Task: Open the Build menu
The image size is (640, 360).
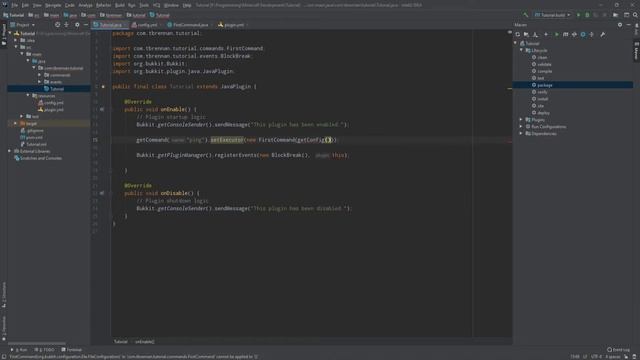Action: pyautogui.click(x=120, y=5)
